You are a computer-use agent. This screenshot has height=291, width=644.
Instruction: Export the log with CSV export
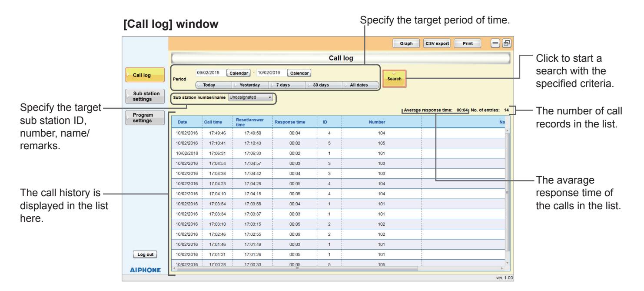point(436,43)
